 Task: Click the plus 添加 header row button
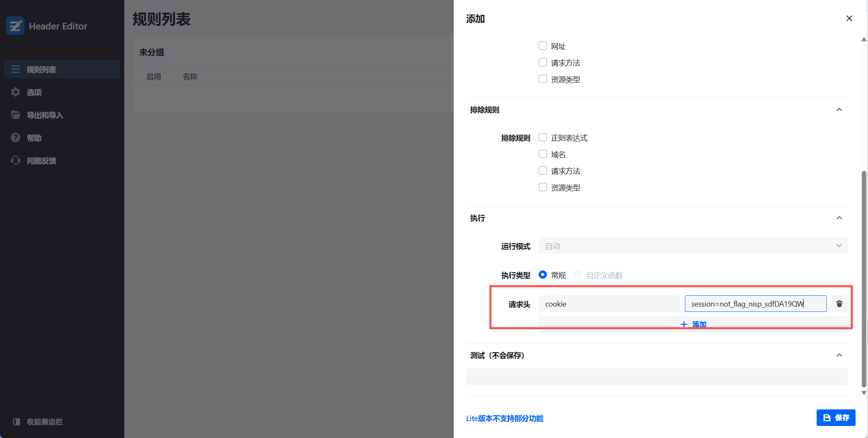pos(693,324)
